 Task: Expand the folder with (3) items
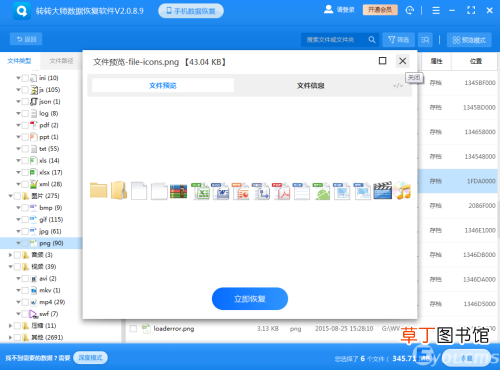10,255
